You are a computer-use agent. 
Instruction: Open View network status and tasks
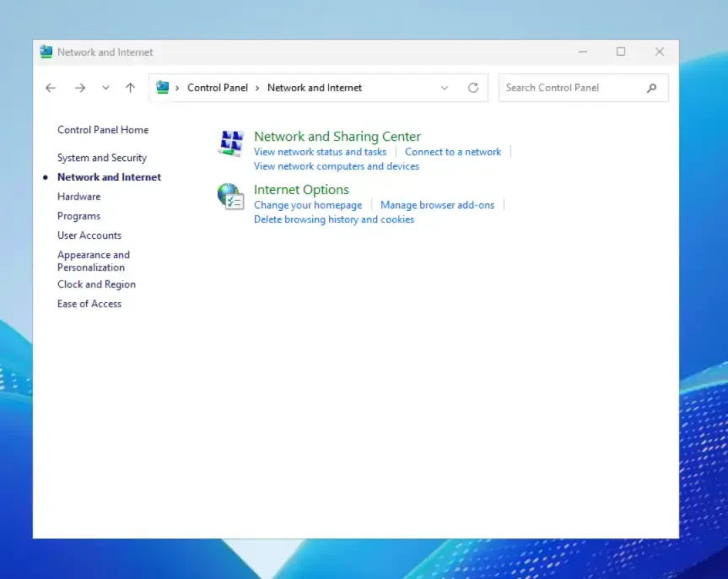(x=320, y=152)
